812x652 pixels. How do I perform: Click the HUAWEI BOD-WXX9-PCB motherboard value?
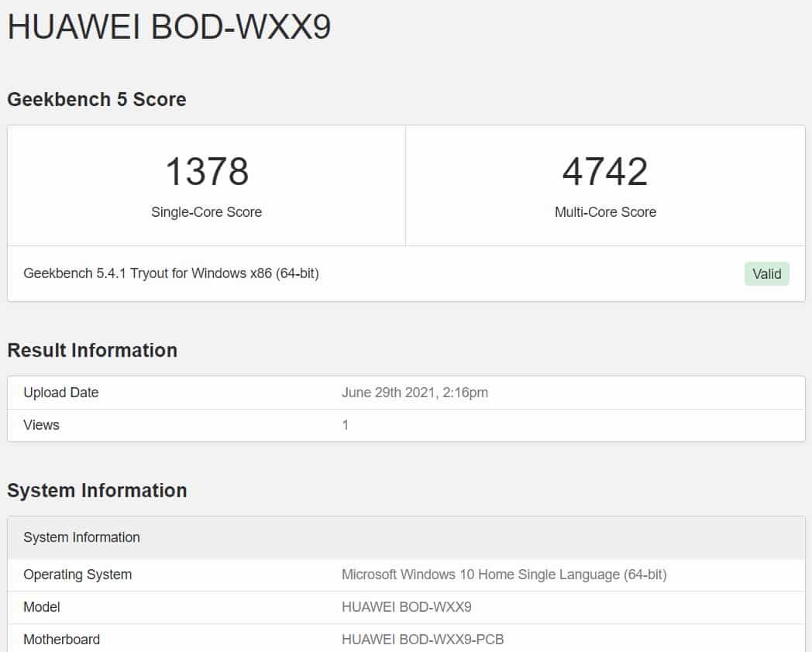(x=423, y=640)
